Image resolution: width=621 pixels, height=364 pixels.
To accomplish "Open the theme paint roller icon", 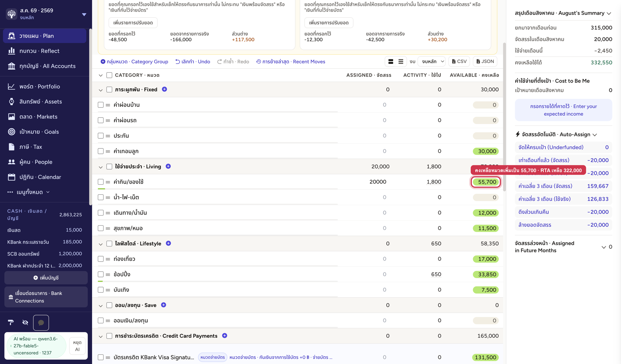I will click(11, 322).
